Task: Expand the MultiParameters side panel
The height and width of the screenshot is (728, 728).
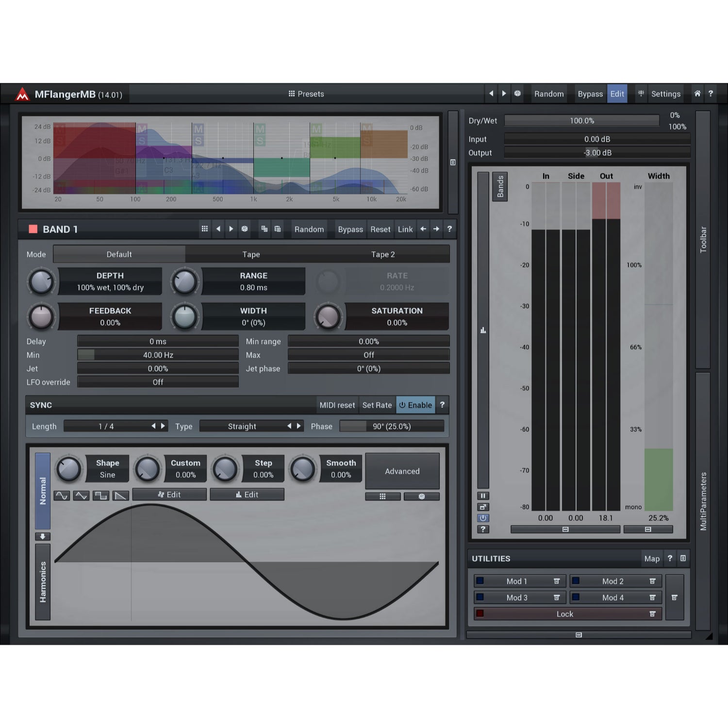Action: [703, 501]
